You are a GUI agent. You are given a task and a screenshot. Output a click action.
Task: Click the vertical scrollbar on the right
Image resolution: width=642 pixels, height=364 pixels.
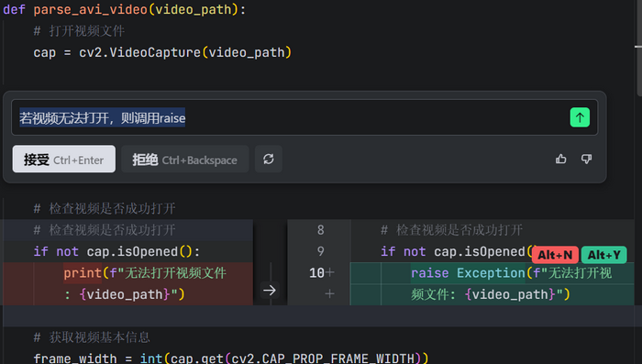pos(638,49)
